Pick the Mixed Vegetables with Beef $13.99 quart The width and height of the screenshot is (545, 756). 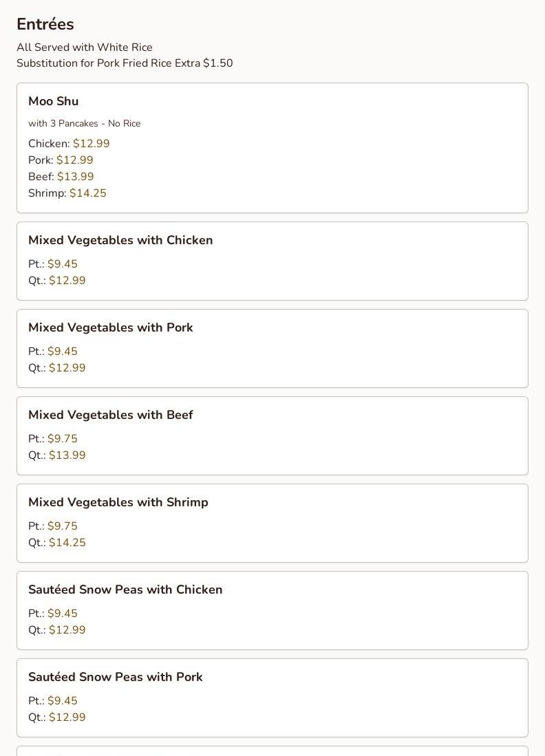[67, 455]
